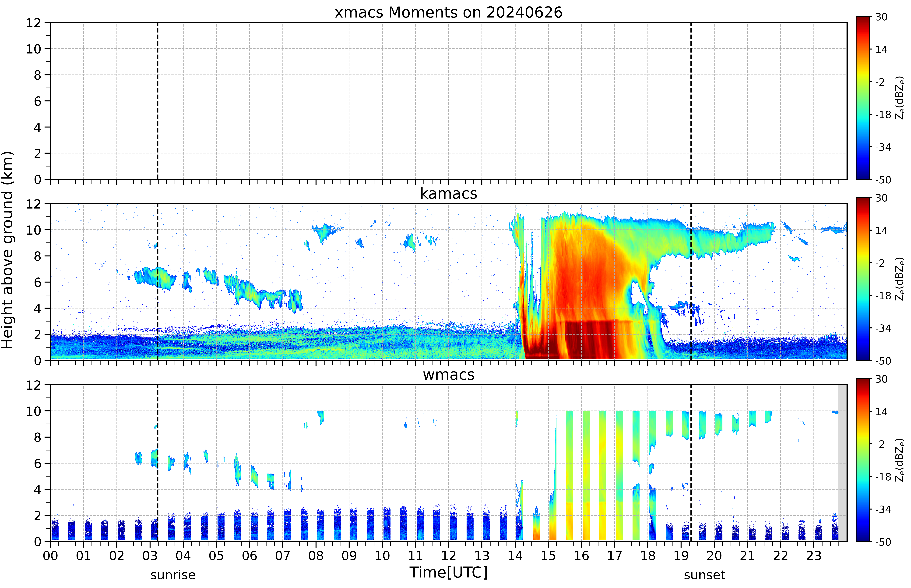
Task: Click the sunset dashed line in xmacs panel
Action: (691, 101)
